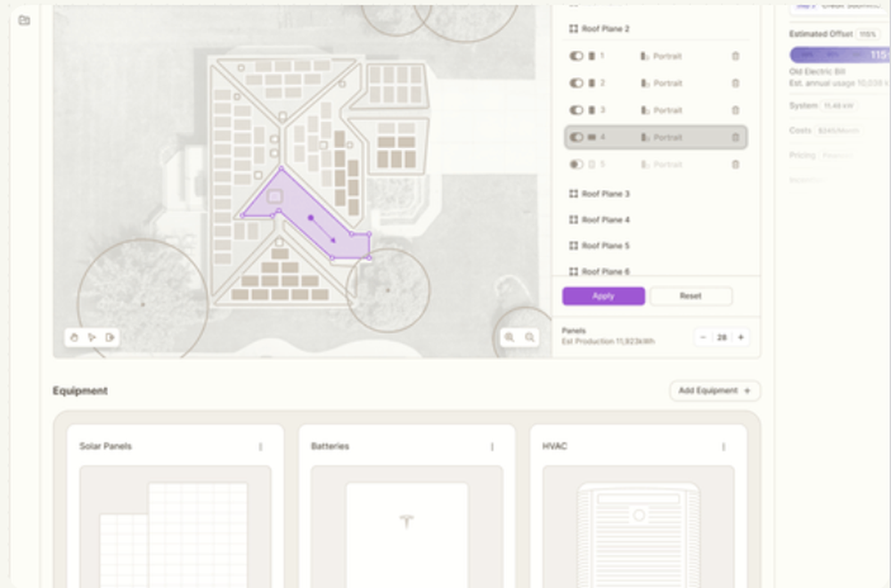Open Batteries card three-dot menu
This screenshot has height=588, width=891.
pos(492,446)
